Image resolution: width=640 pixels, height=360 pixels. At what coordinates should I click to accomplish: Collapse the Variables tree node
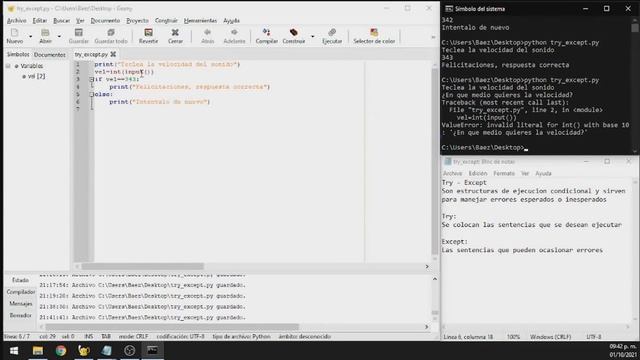pyautogui.click(x=8, y=66)
